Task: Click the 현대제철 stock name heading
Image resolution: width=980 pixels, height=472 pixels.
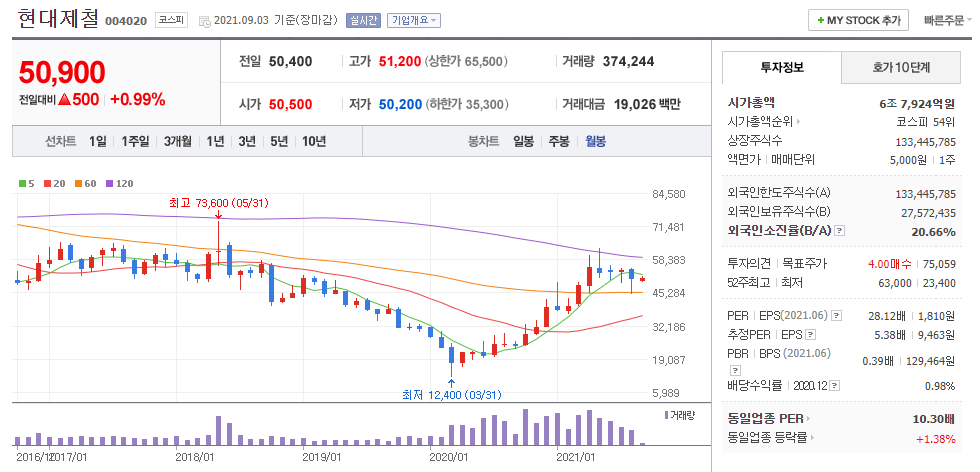Action: click(x=59, y=19)
